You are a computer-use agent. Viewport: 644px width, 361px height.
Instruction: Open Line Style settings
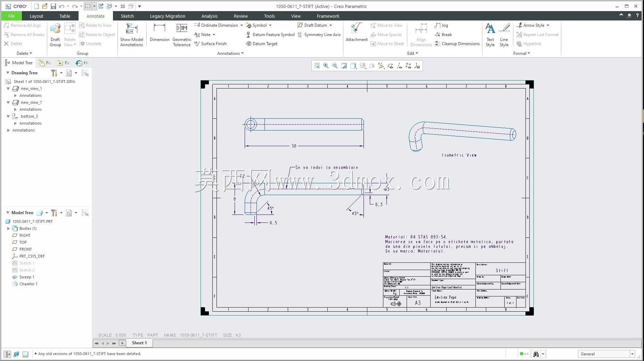pyautogui.click(x=504, y=35)
